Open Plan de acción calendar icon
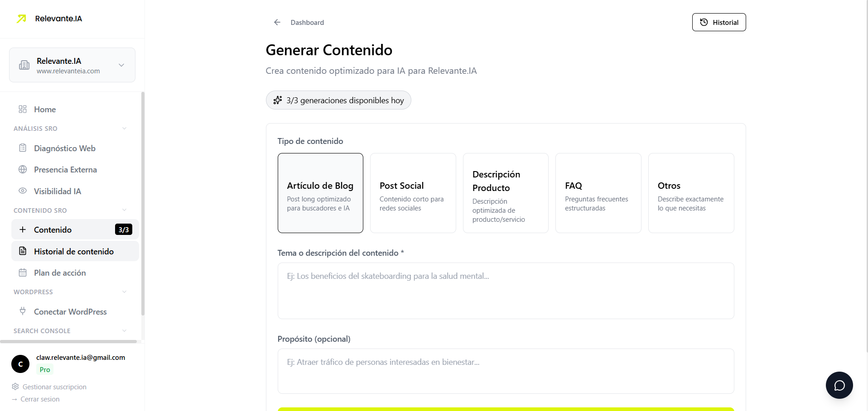 point(23,272)
